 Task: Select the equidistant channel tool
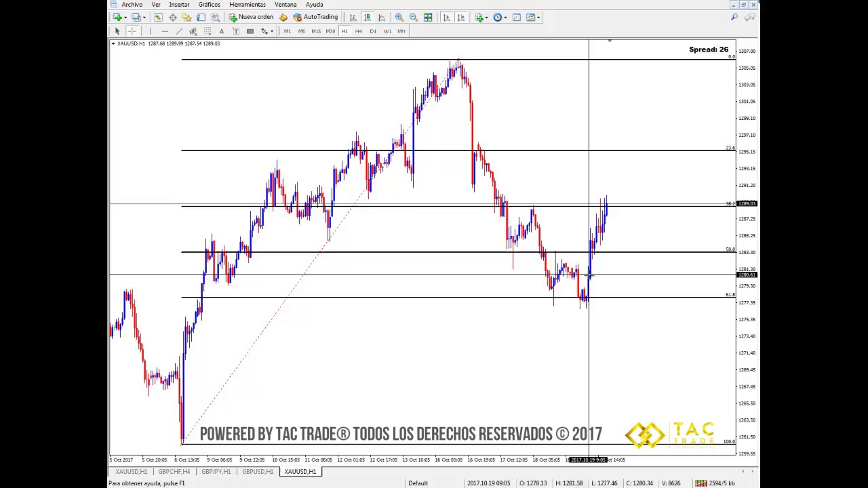pyautogui.click(x=193, y=31)
